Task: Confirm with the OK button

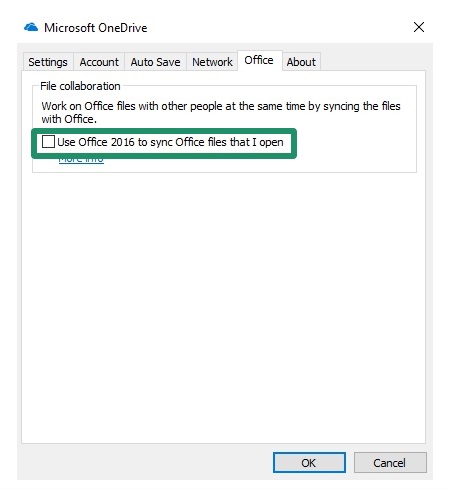Action: point(309,462)
